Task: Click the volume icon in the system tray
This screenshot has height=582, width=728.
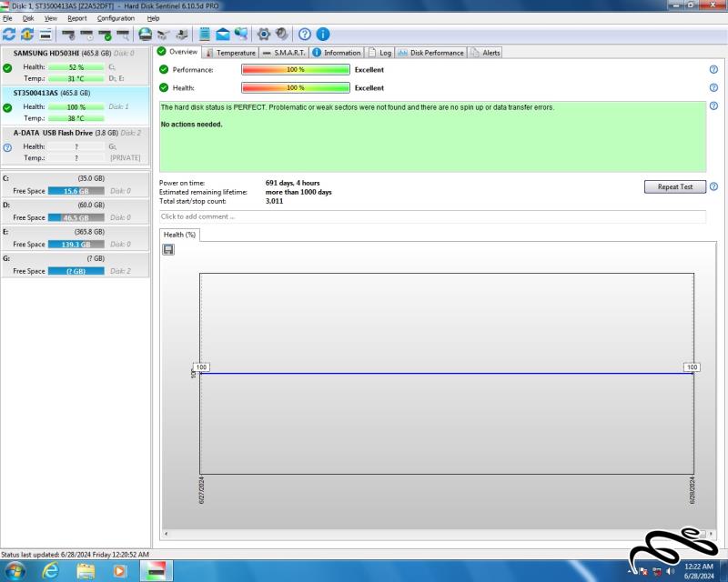Action: [x=671, y=571]
